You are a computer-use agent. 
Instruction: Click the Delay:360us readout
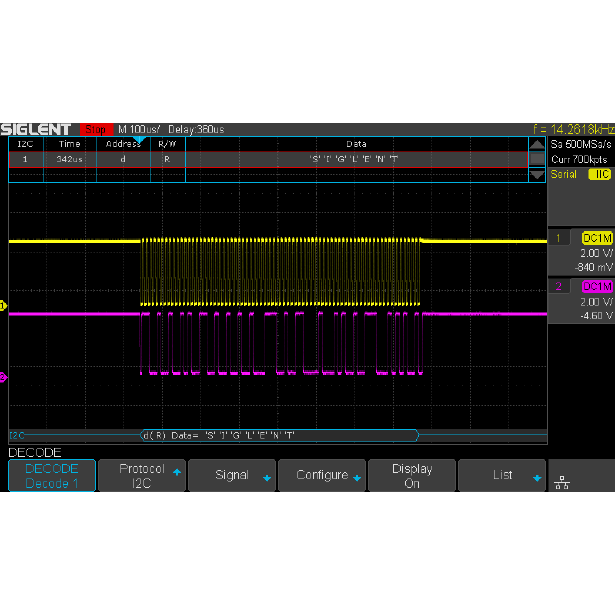196,129
